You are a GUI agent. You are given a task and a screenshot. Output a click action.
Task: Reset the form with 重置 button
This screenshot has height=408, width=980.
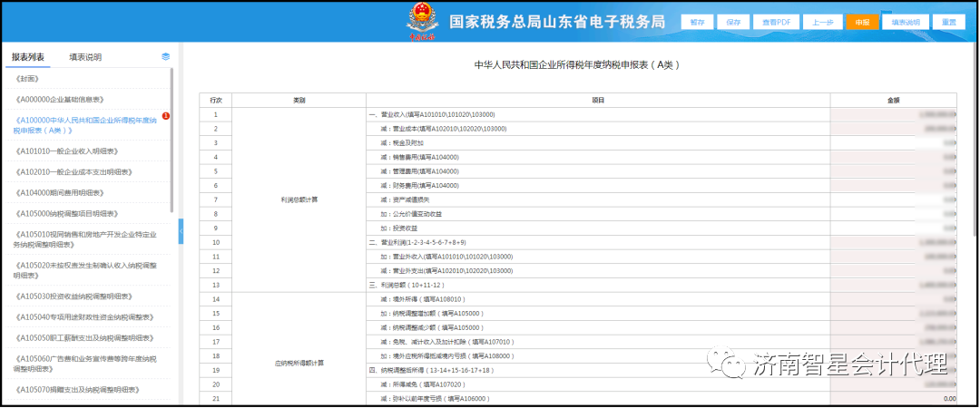[949, 22]
